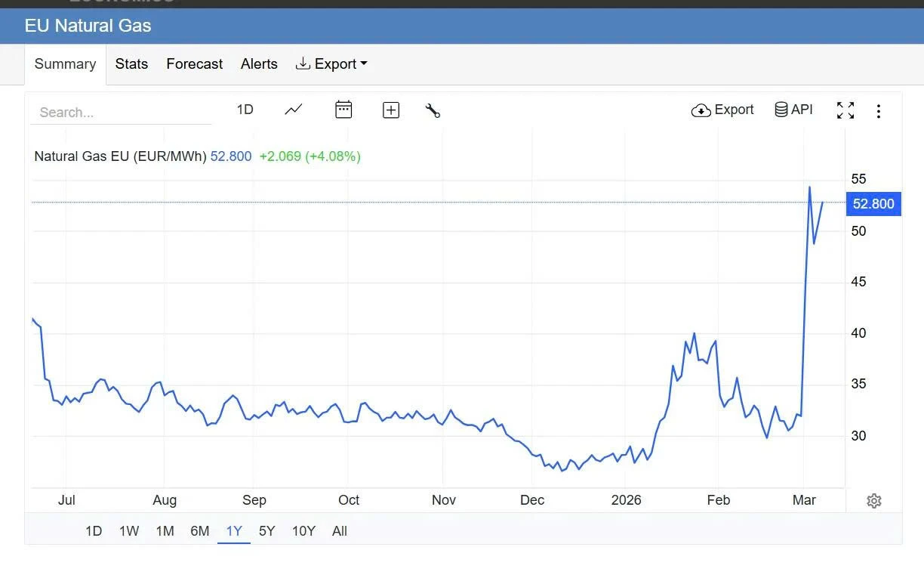Click the add comparison plus icon
The height and width of the screenshot is (578, 924).
[391, 110]
